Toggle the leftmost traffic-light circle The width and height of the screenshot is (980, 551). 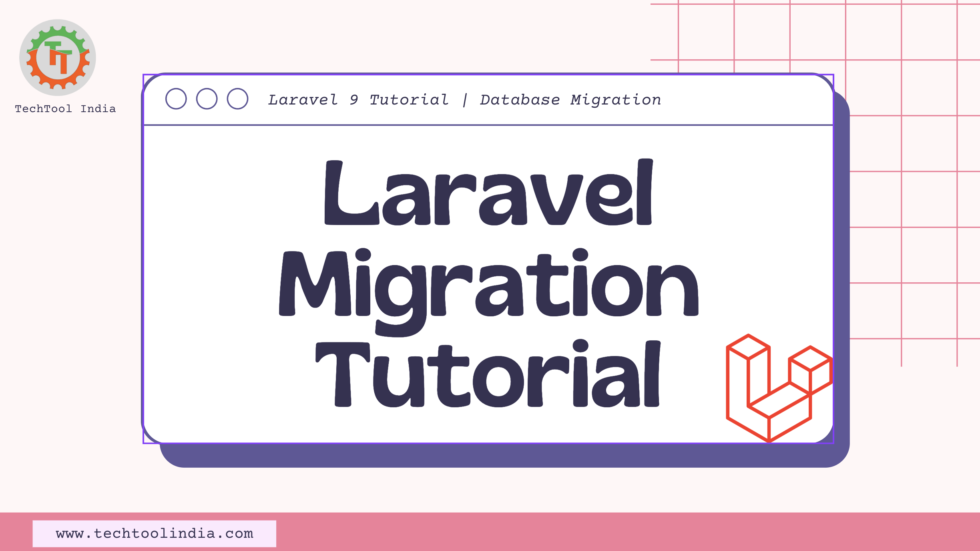[176, 99]
